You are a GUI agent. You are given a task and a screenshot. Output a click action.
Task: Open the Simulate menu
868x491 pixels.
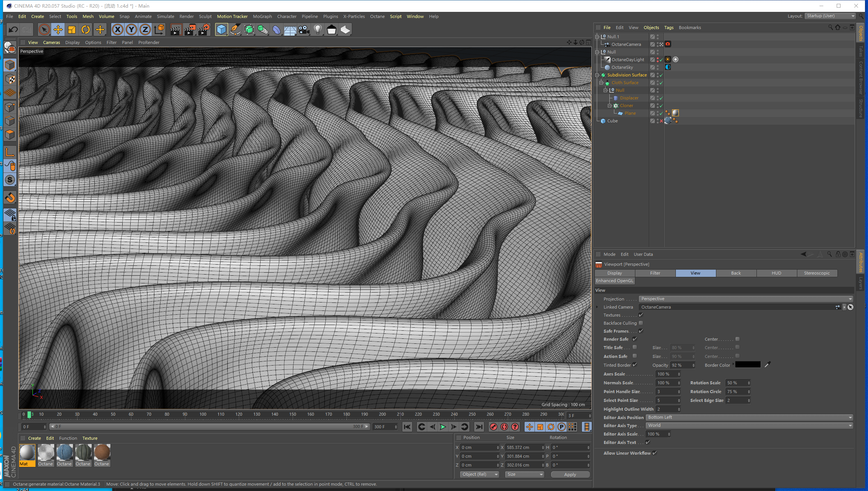[165, 16]
